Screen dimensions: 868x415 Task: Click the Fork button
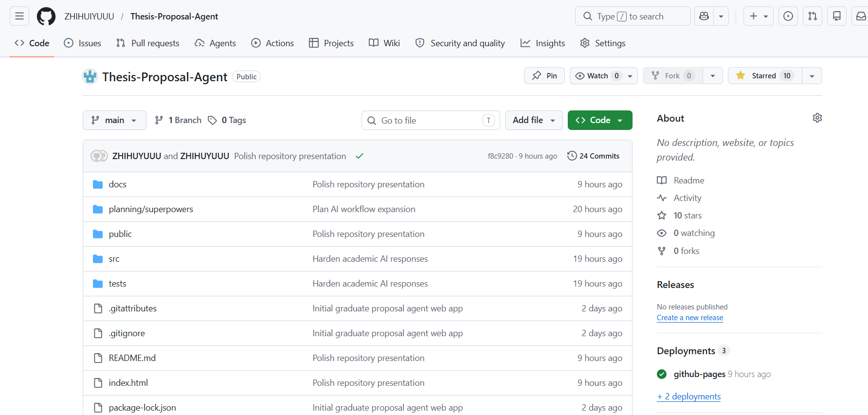tap(673, 76)
